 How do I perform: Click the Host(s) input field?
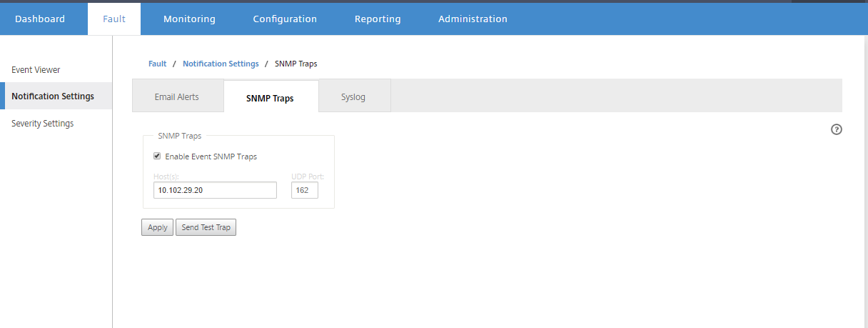[215, 190]
